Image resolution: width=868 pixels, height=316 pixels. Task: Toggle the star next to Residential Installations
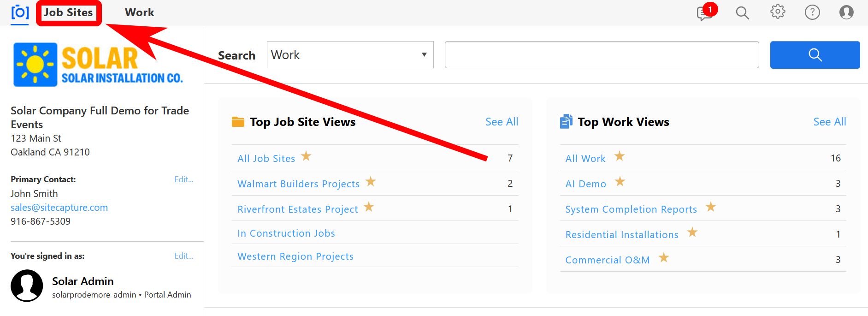tap(692, 233)
